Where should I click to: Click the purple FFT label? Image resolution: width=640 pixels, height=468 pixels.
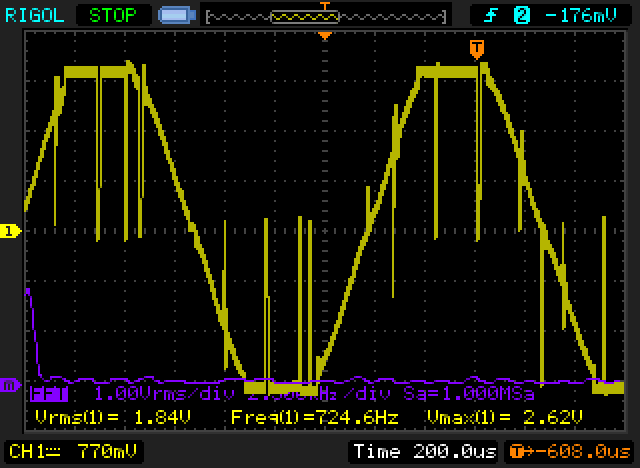(x=49, y=394)
